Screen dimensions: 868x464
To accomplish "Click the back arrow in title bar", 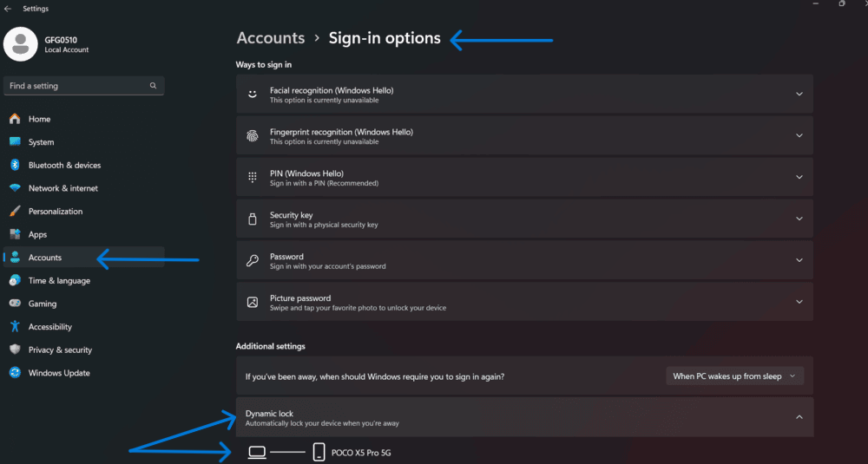I will 8,9.
